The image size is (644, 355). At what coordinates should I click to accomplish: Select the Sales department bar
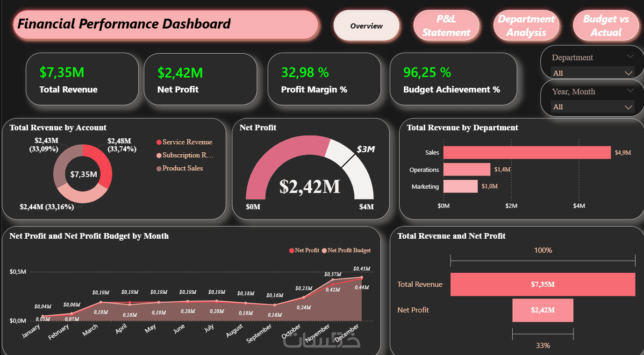(527, 153)
